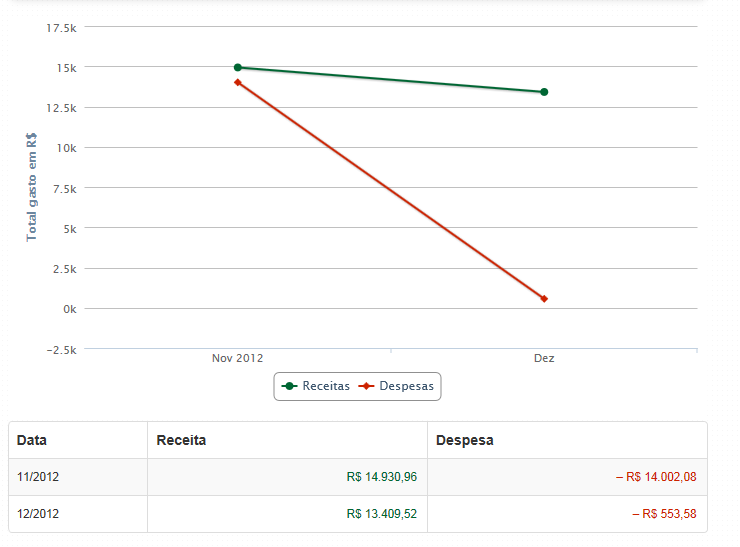This screenshot has height=547, width=740.
Task: Select the red Despesas diamond at Dez
Action: point(544,299)
